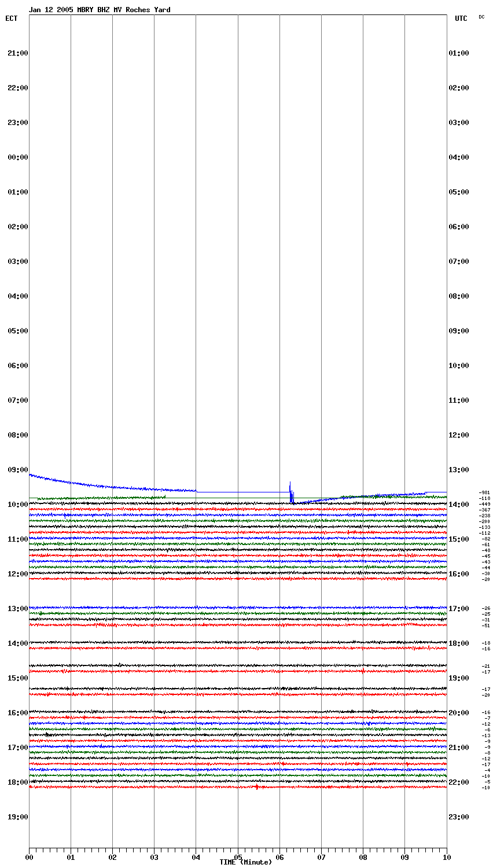
Task: Click the 'UTC' axis header
Action: click(x=461, y=19)
